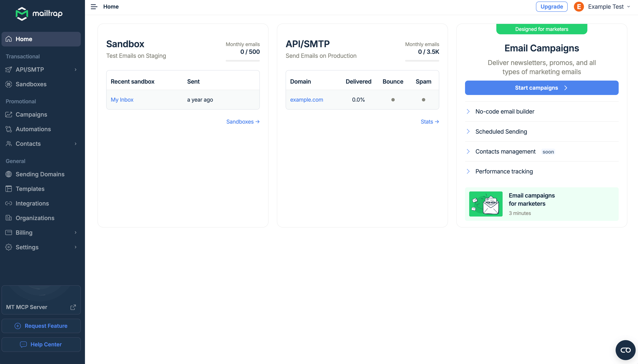The image size is (638, 364).
Task: Open the Email campaigns for marketers video thumbnail
Action: 486,204
